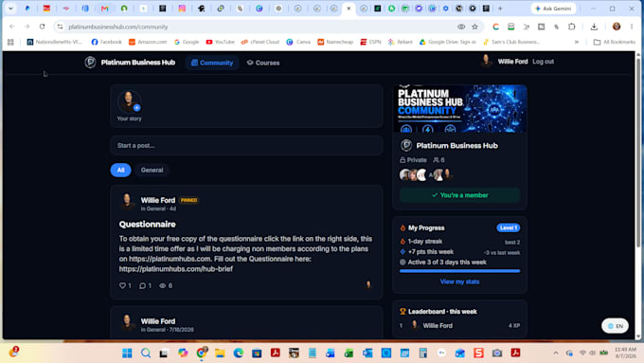The width and height of the screenshot is (644, 363).
Task: Open Microsoft Edge from the taskbar
Action: click(239, 353)
